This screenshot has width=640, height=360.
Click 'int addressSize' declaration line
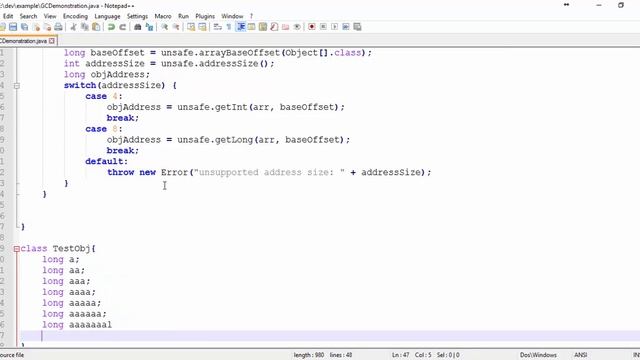pos(169,64)
